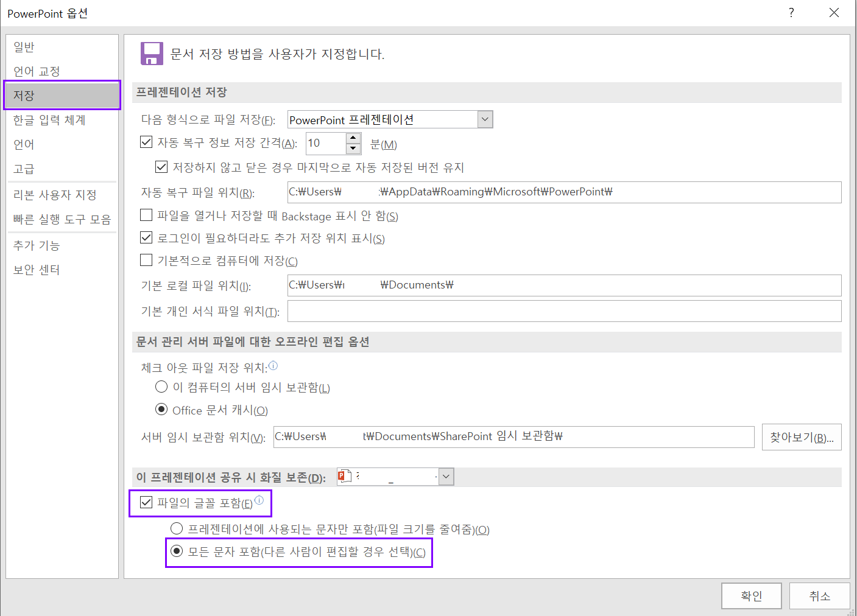
Task: Open the presentation selector dropdown for 화질 보존
Action: click(446, 477)
